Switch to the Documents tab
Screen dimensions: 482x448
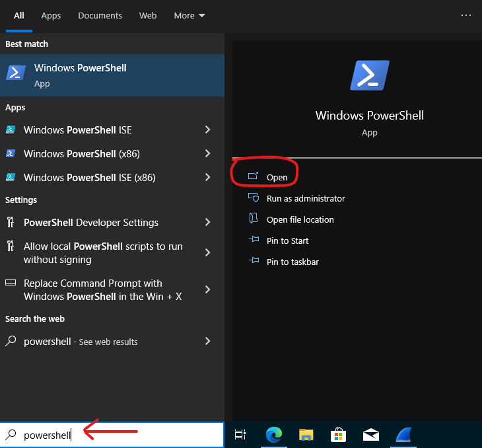(x=100, y=16)
